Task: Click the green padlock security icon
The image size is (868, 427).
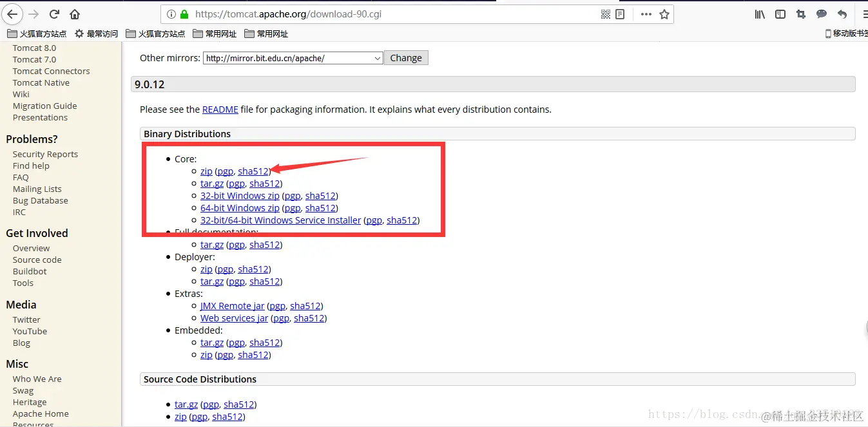Action: 184,14
